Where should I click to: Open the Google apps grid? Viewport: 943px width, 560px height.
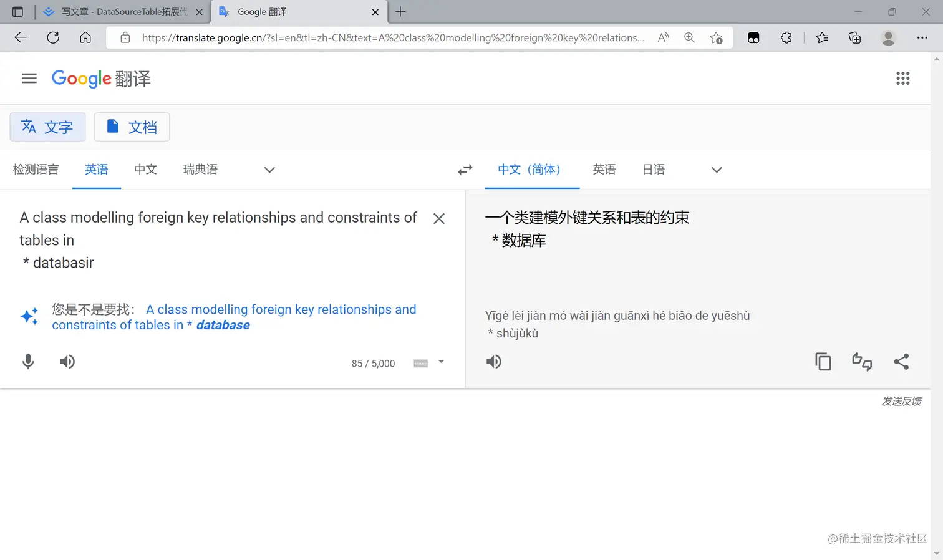point(902,79)
